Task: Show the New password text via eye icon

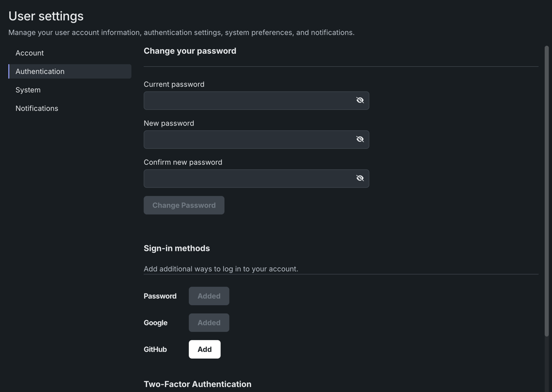Action: pyautogui.click(x=360, y=140)
